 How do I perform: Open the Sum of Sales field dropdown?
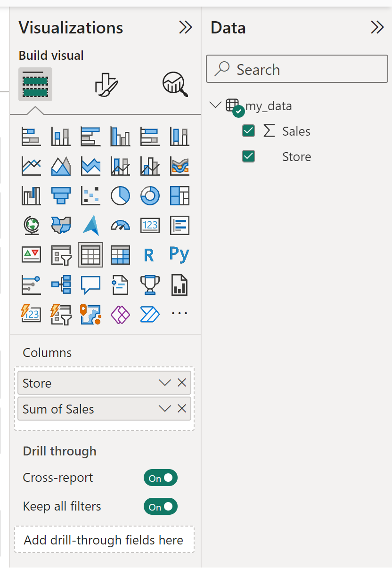click(x=165, y=409)
